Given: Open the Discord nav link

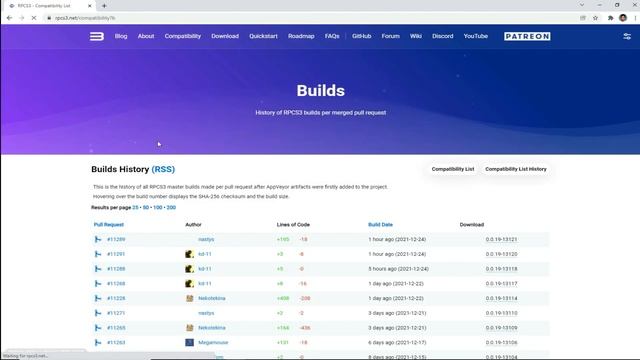Looking at the screenshot, I should 443,36.
